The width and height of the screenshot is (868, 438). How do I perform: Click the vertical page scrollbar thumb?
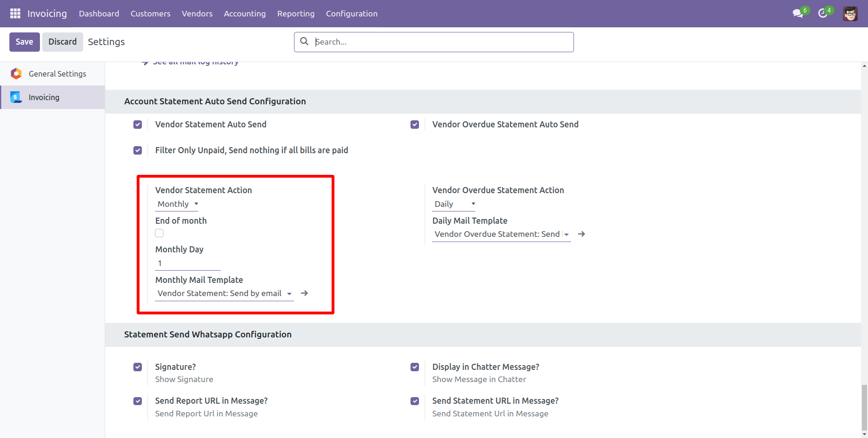click(x=864, y=407)
